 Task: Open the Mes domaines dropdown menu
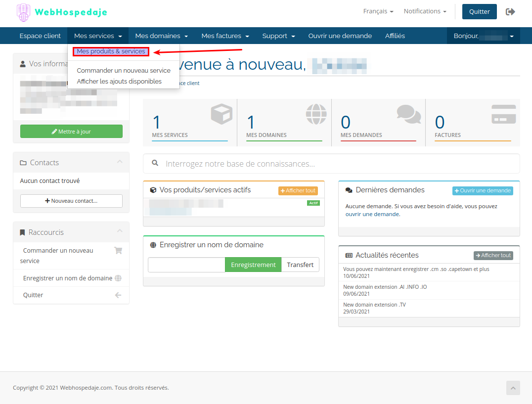[x=162, y=36]
